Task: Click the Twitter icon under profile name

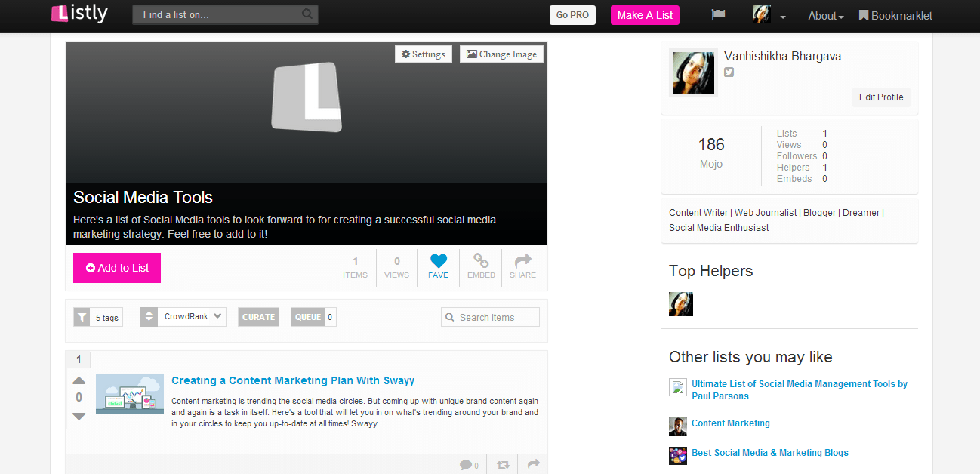Action: click(729, 72)
